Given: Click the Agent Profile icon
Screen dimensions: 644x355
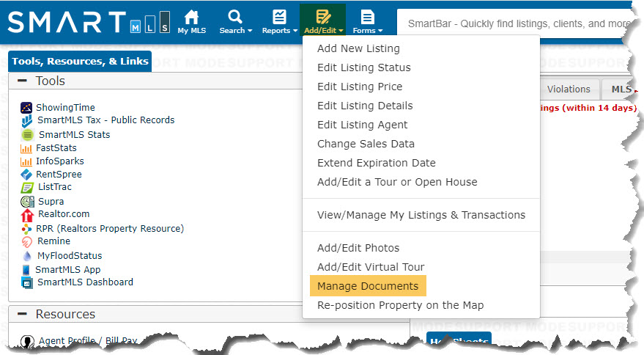Looking at the screenshot, I should click(x=27, y=341).
